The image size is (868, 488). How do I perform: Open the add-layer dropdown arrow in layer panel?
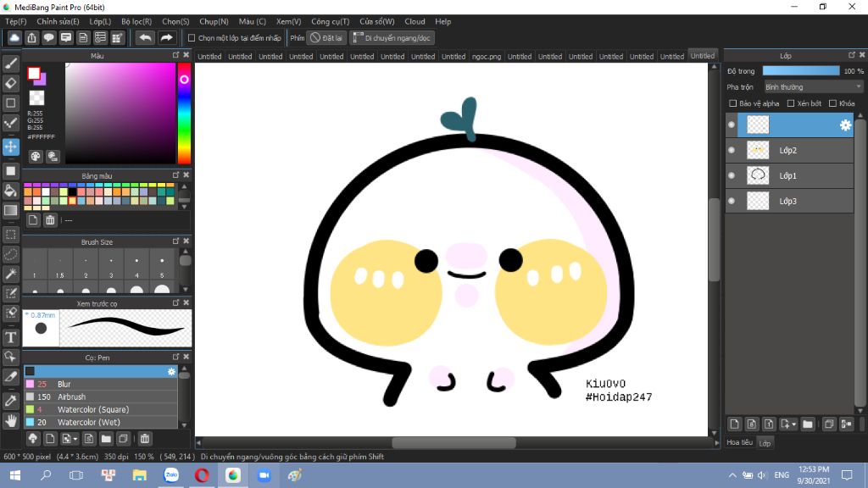[x=793, y=424]
